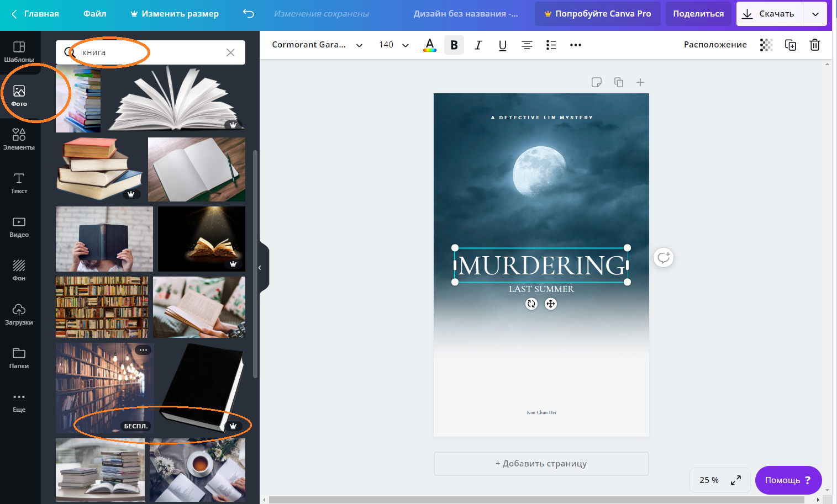Viewport: 837px width, 504px height.
Task: Open the text color picker
Action: coord(429,45)
